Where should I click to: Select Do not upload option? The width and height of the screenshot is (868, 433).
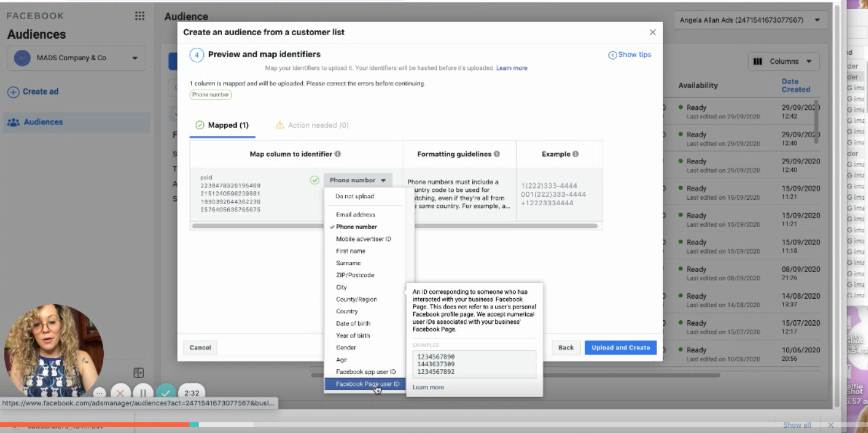click(x=355, y=196)
